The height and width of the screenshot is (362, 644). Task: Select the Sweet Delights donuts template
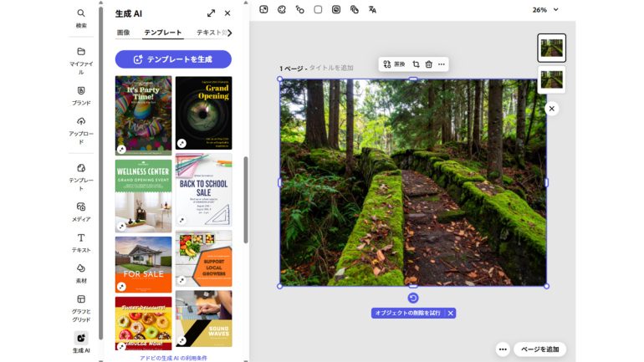143,324
